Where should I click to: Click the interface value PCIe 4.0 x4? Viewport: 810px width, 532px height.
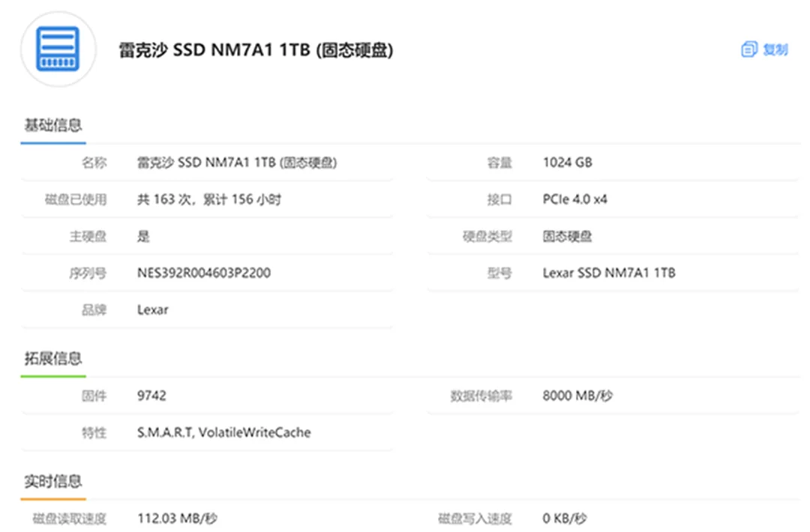click(x=574, y=199)
